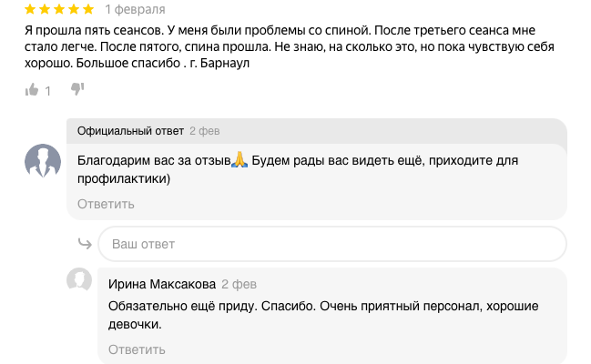Viewport: 591px width, 364px height.
Task: Click the "Официальный ответ" label
Action: point(130,131)
